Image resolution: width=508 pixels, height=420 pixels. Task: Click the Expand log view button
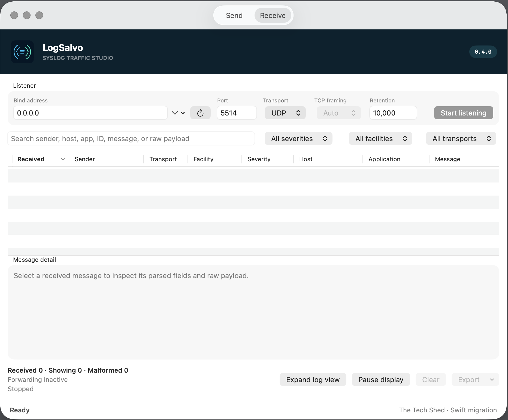[313, 379]
